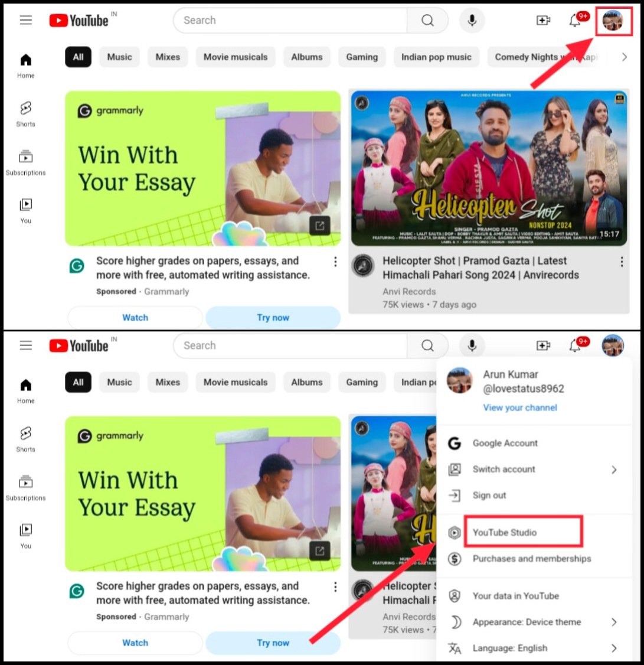Click the Arun Kumar profile picture in the account menu
This screenshot has height=665, width=644.
point(460,380)
